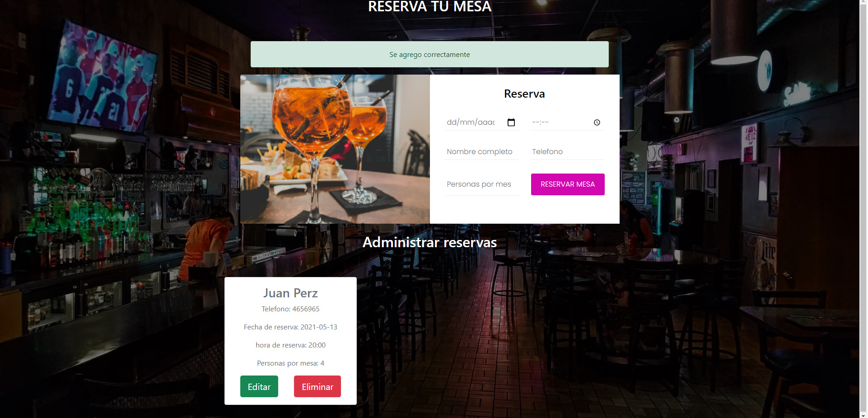
Task: Click the Administrar reservas heading
Action: 429,243
